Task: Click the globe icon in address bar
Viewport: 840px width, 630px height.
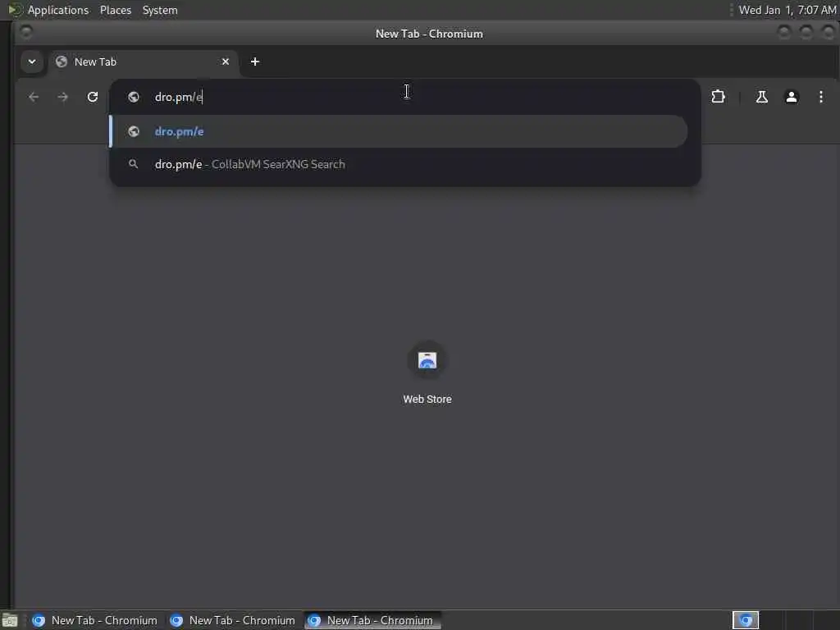Action: 134,97
